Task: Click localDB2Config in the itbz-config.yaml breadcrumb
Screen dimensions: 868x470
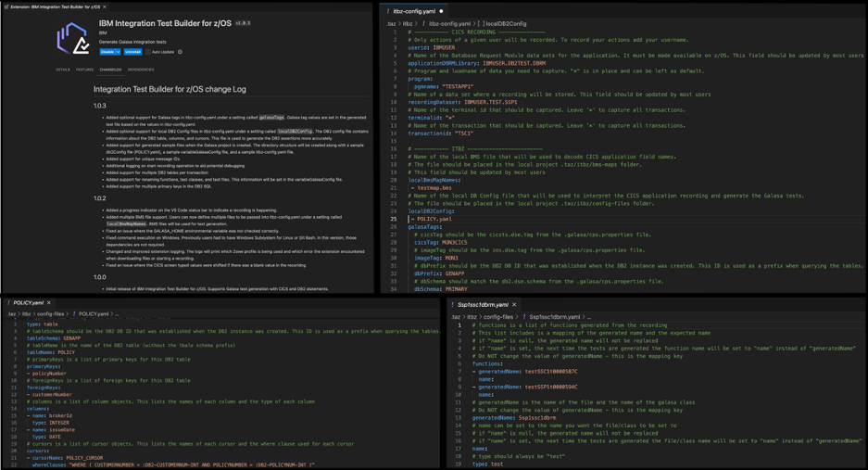Action: tap(506, 24)
